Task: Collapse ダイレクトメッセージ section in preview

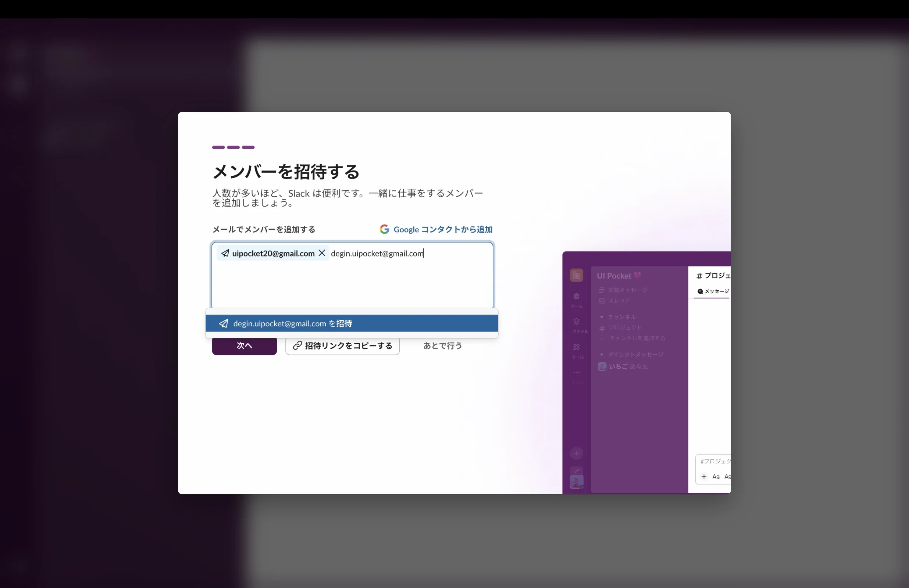Action: [x=602, y=355]
